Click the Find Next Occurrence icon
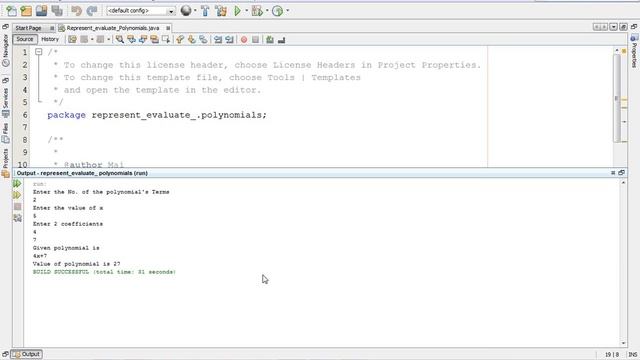The width and height of the screenshot is (640, 360). 143,40
